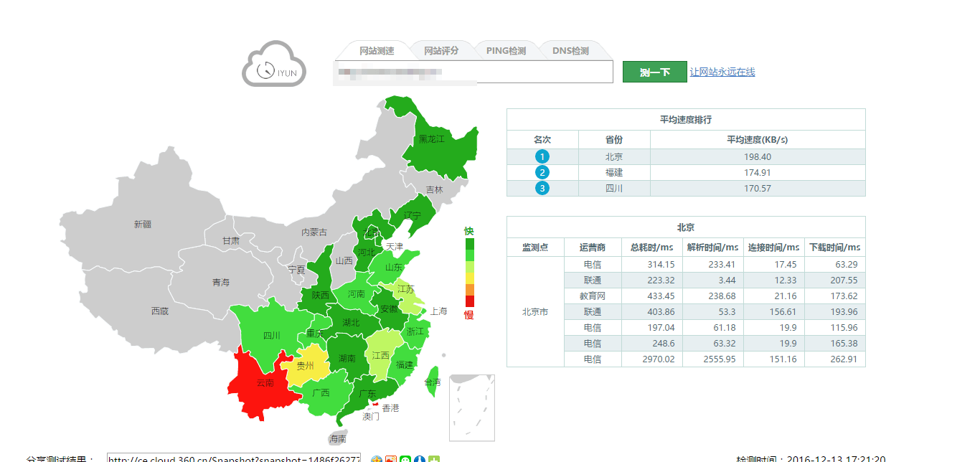Click the rank 1 badge for 北京
This screenshot has height=462, width=980.
click(x=542, y=156)
